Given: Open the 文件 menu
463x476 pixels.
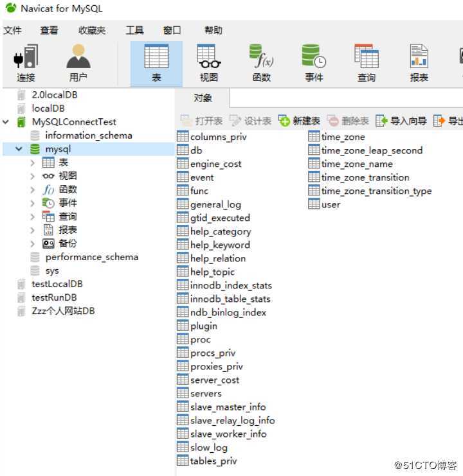Looking at the screenshot, I should click(12, 30).
